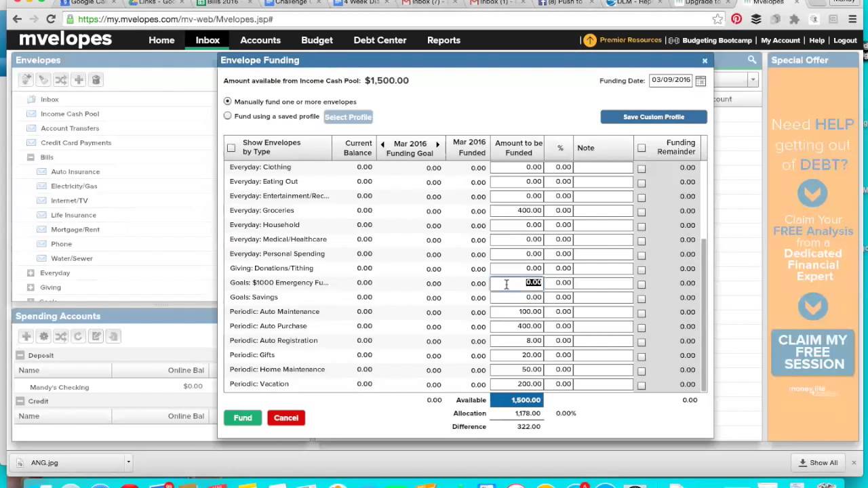Open My Account link

[781, 41]
